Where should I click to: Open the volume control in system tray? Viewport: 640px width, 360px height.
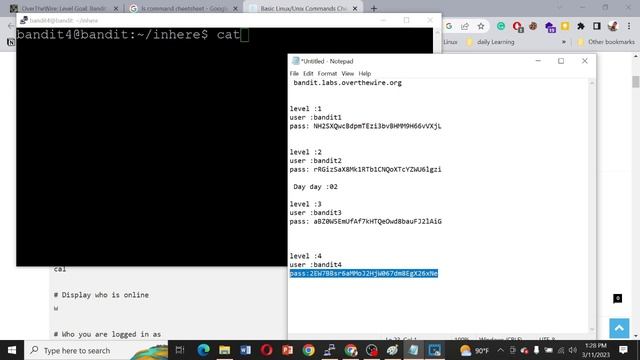pos(573,350)
